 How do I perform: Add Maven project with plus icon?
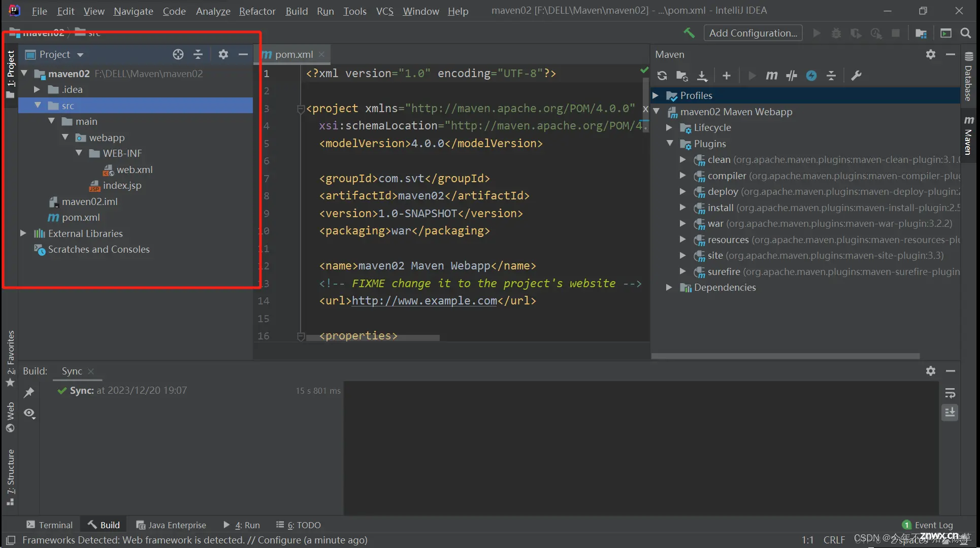pyautogui.click(x=727, y=76)
